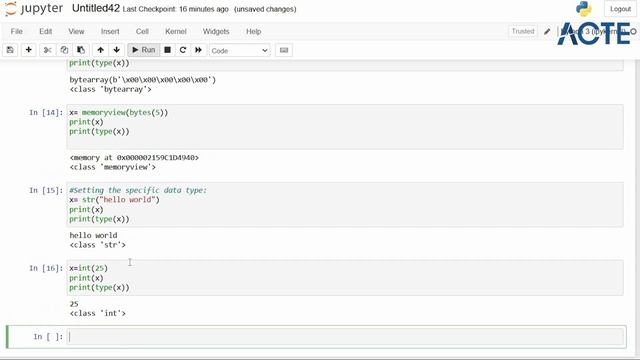Click the output <class 'memoryview'>
Screen dimensions: 640x360
(113, 167)
